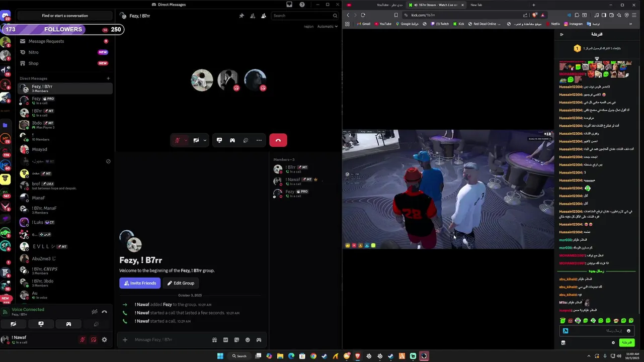Share screen button in voice panel
The height and width of the screenshot is (362, 644).
click(x=41, y=324)
